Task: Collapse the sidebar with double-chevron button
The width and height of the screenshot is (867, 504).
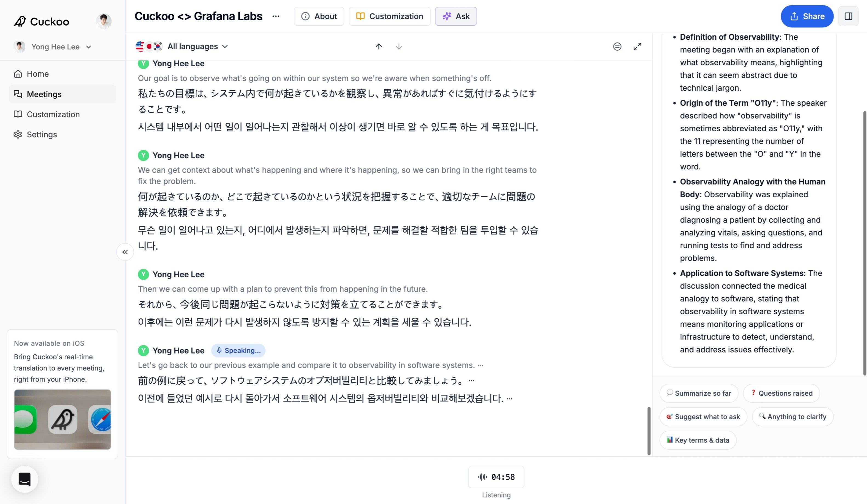Action: (125, 252)
